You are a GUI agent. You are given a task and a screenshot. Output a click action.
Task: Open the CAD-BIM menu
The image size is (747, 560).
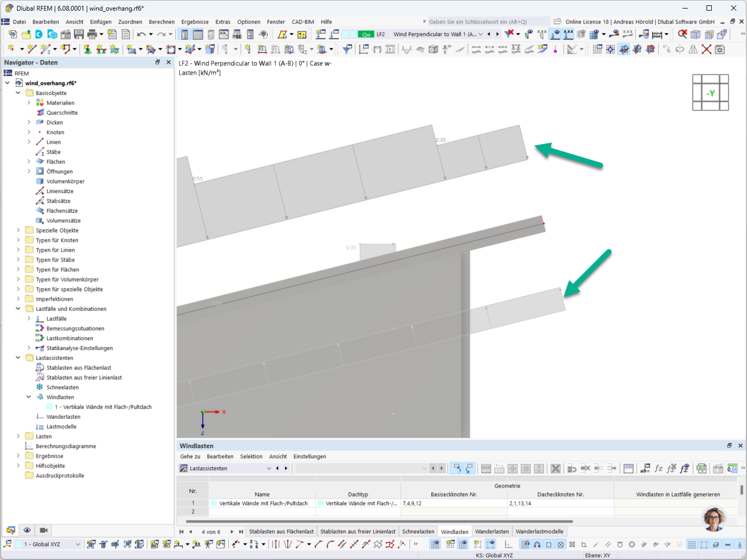[303, 22]
